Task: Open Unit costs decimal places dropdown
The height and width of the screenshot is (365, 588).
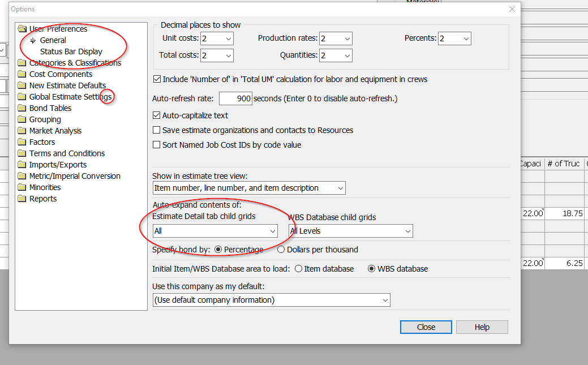Action: point(217,38)
